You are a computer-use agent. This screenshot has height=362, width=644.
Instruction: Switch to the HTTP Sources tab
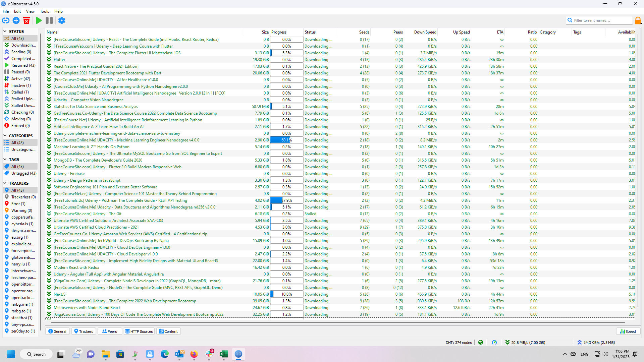[139, 331]
